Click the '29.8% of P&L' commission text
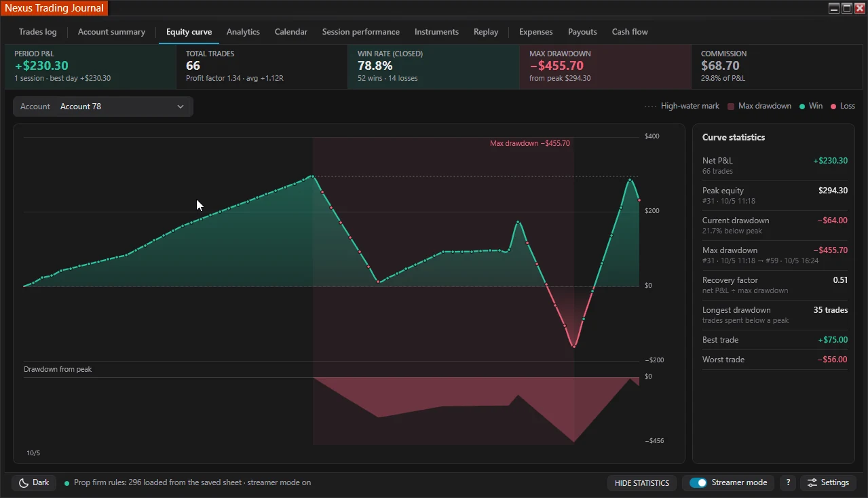The image size is (868, 498). [723, 79]
